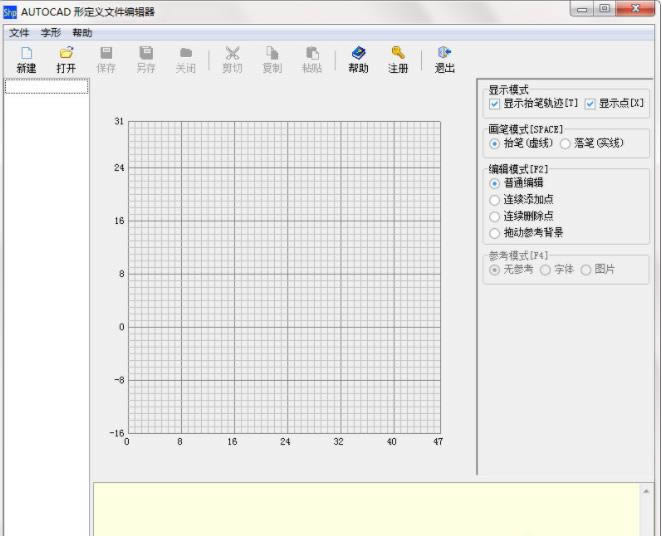Choose 拖动参考背景 edit mode
Screen dimensions: 662x536
pyautogui.click(x=495, y=233)
